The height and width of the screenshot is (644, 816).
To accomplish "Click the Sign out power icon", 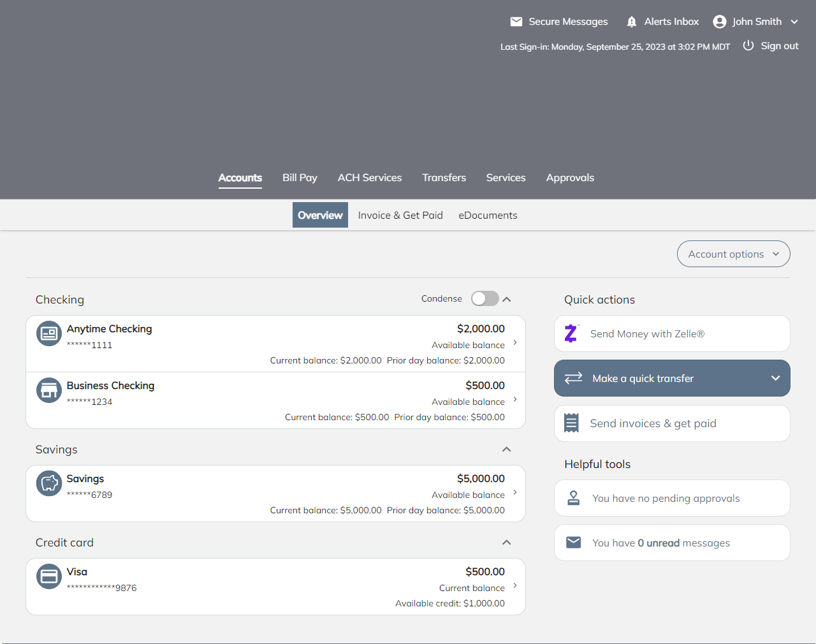I will [748, 46].
